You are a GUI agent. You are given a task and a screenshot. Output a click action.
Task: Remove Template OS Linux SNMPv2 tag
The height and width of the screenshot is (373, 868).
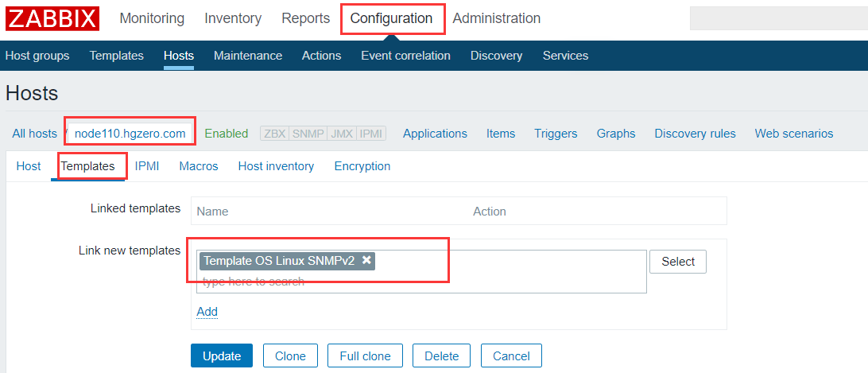(x=366, y=260)
